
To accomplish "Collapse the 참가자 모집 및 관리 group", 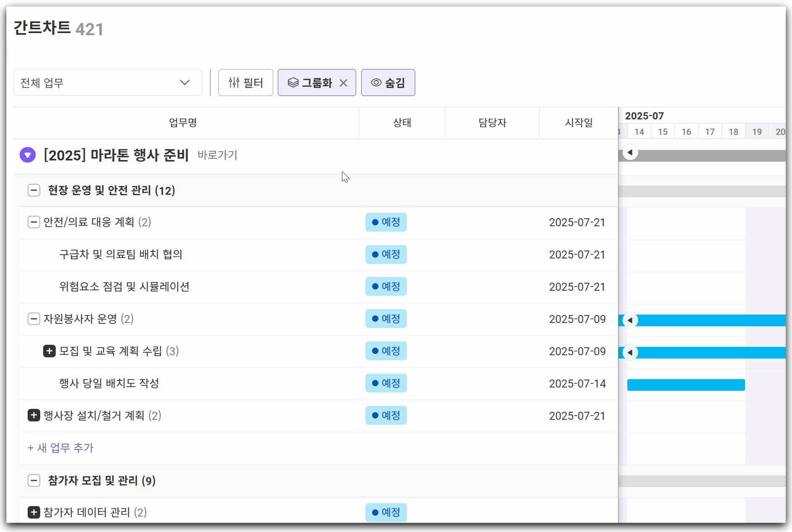I will tap(34, 480).
